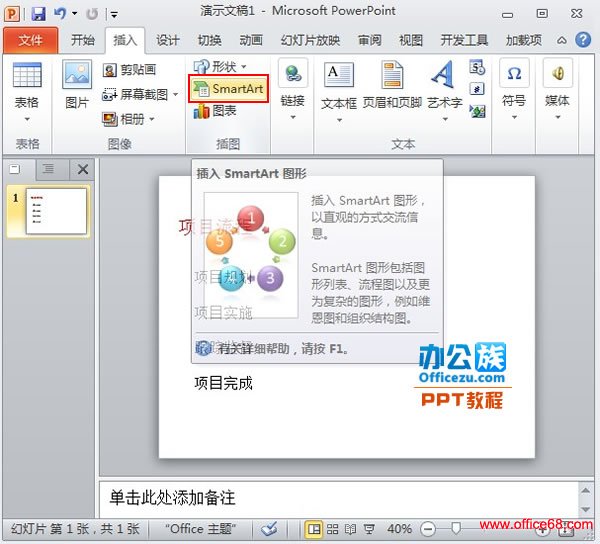Expand the 表格 dropdown arrow
The image size is (600, 544).
click(27, 119)
